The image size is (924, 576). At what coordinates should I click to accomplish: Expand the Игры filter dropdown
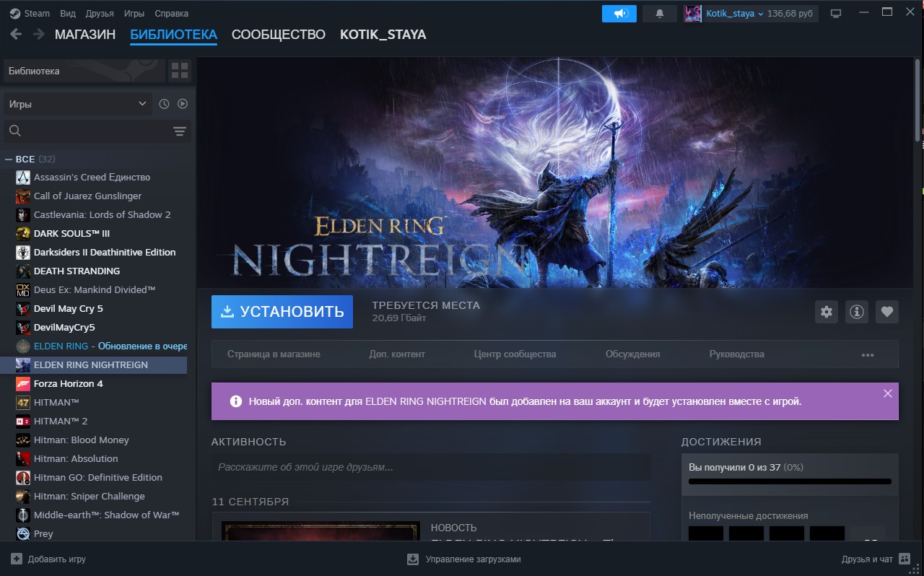pyautogui.click(x=78, y=104)
